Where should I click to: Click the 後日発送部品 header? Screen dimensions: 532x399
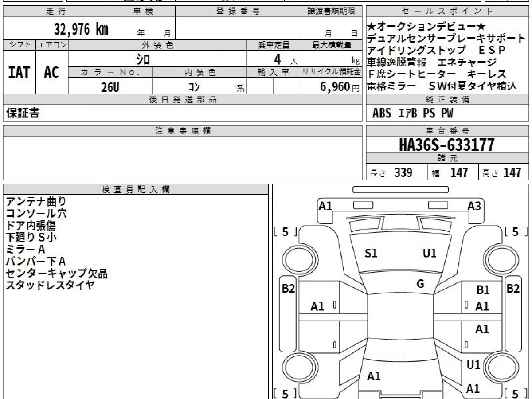click(x=182, y=100)
